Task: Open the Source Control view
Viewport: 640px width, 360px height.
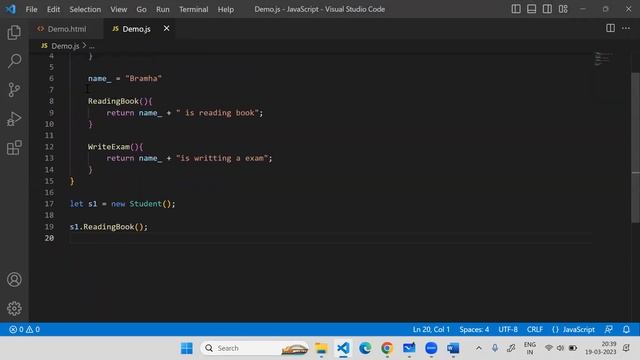Action: coord(14,90)
